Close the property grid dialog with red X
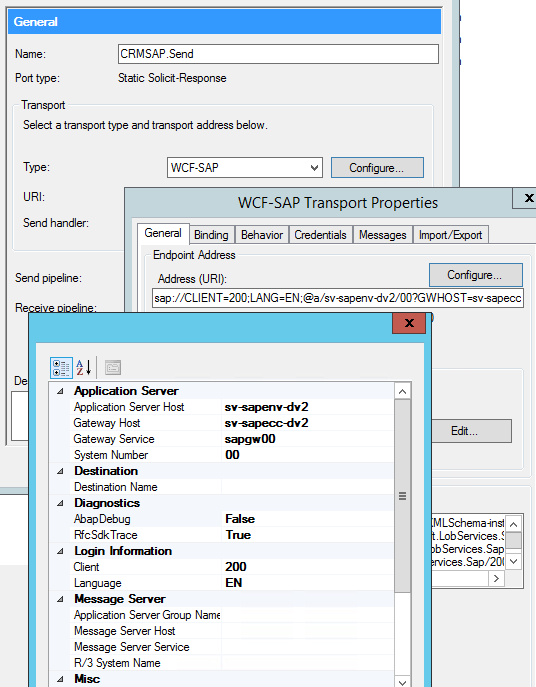The image size is (536, 687). tap(409, 323)
